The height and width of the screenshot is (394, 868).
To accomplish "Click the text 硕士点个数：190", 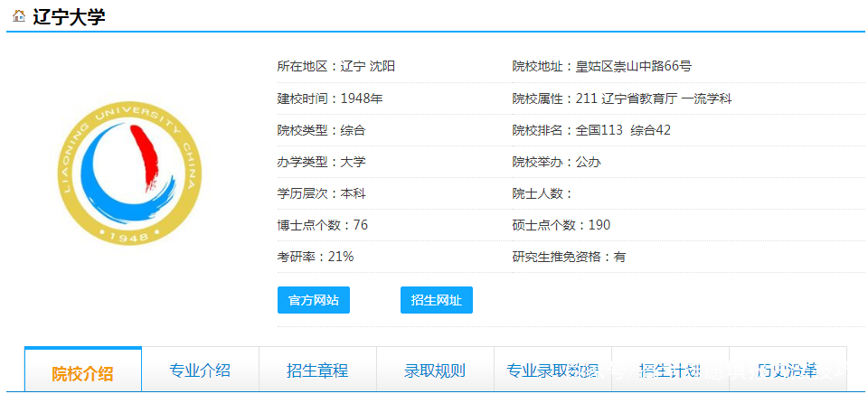I will coord(561,225).
